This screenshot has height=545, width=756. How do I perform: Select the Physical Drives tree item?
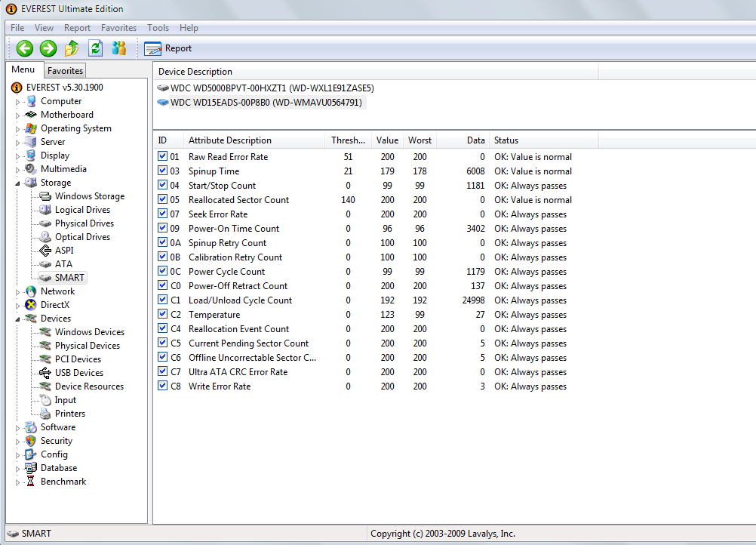pos(84,223)
